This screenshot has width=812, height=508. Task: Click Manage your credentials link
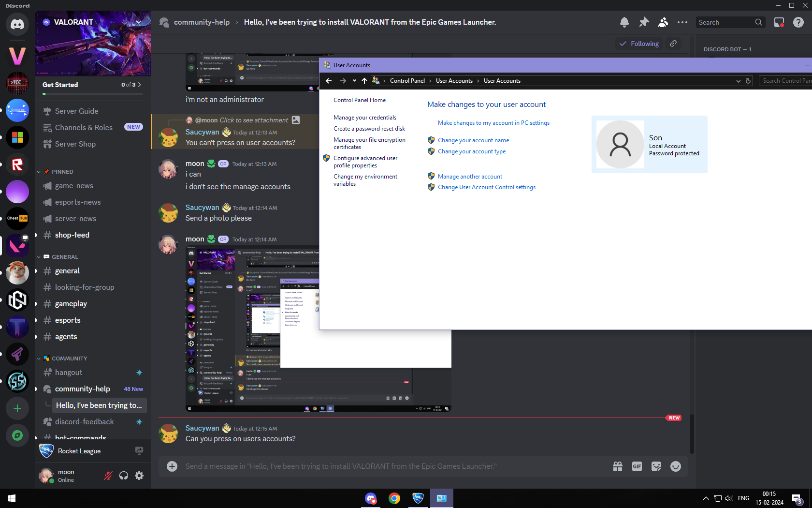coord(365,118)
